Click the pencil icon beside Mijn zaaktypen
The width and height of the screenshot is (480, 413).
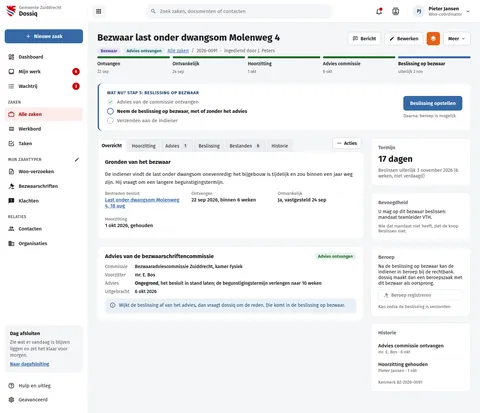(77, 160)
